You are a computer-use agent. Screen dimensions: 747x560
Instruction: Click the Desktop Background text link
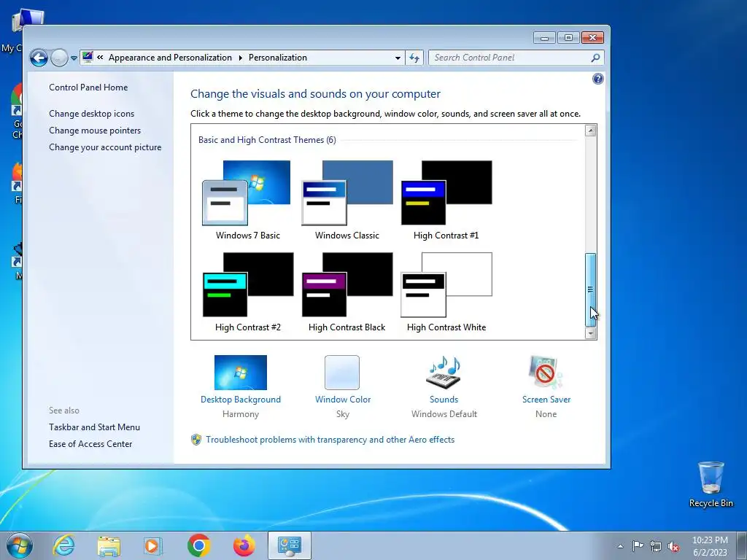[x=241, y=400]
